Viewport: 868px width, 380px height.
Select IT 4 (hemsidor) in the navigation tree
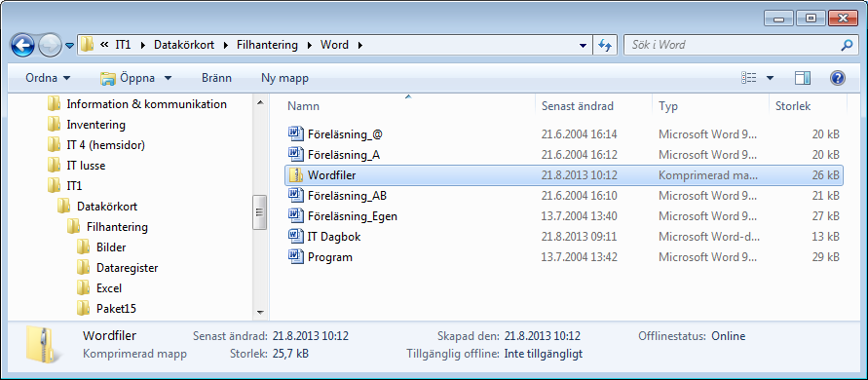(106, 145)
